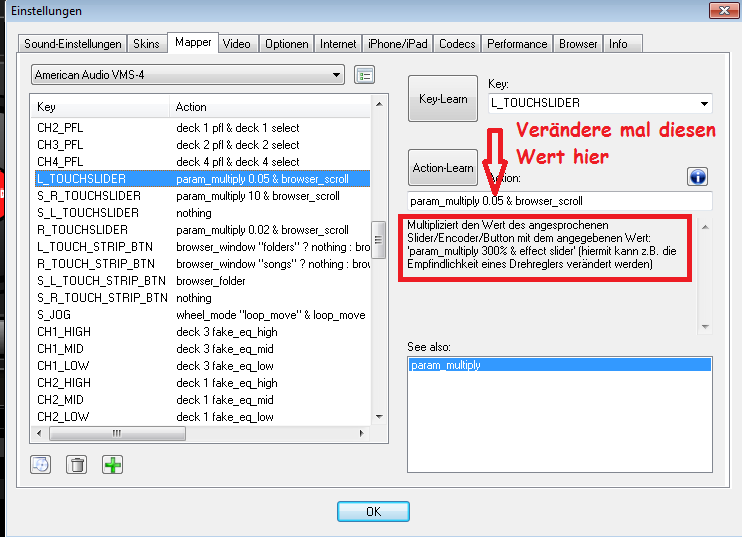Select the CH4_PFL mapping row
Screen dimensions: 742x537
pos(203,162)
